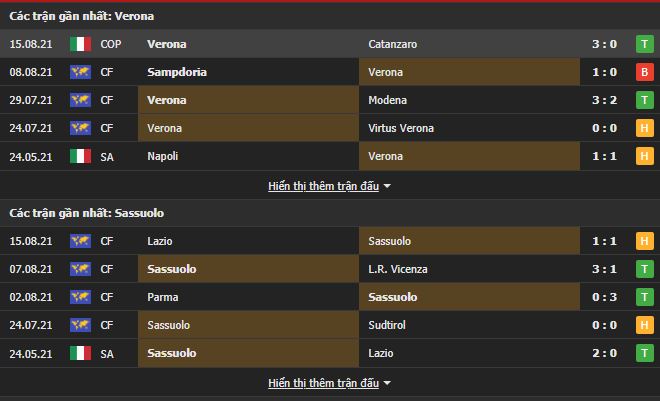Click 'Hiển thị thêm trận đấu' under Verona
The image size is (660, 401).
(323, 186)
